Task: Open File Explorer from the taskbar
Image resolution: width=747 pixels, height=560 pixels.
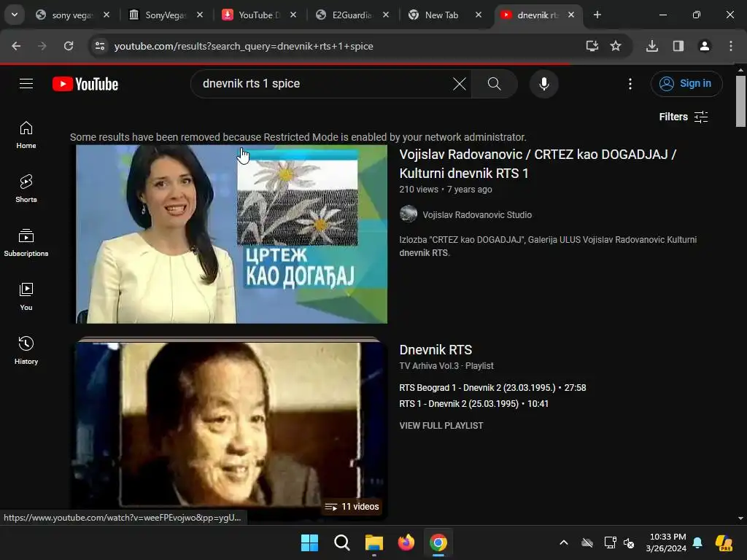Action: click(374, 542)
